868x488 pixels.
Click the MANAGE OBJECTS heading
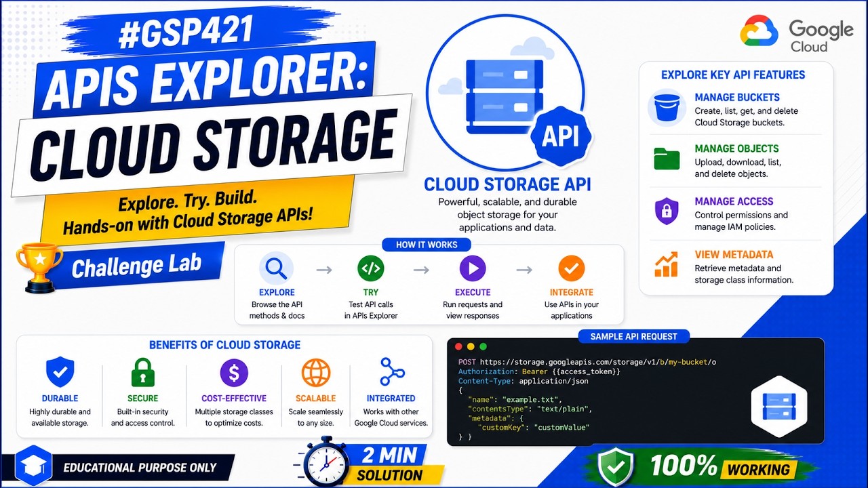736,148
